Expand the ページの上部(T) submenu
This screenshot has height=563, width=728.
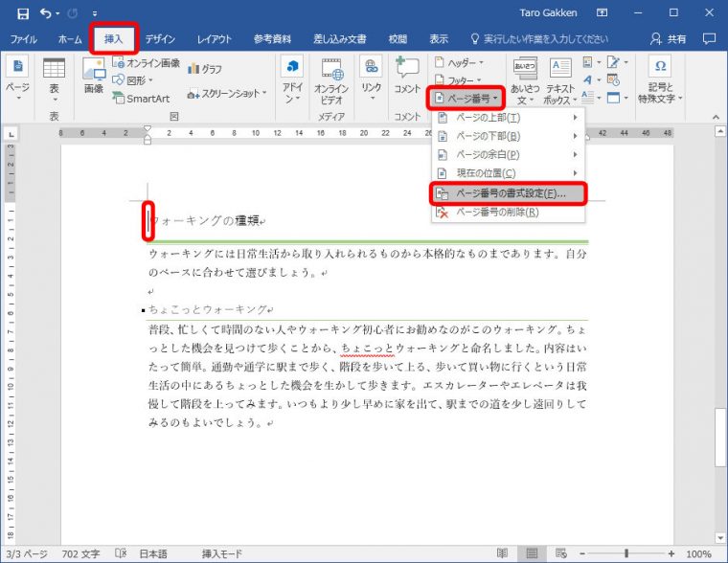pos(508,118)
